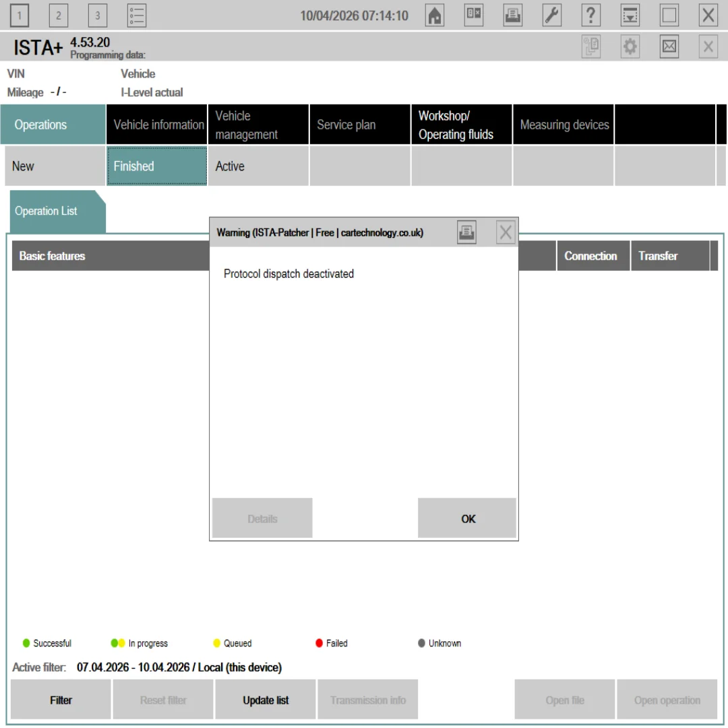Open Workshop/Operating fluids tab

tap(462, 125)
